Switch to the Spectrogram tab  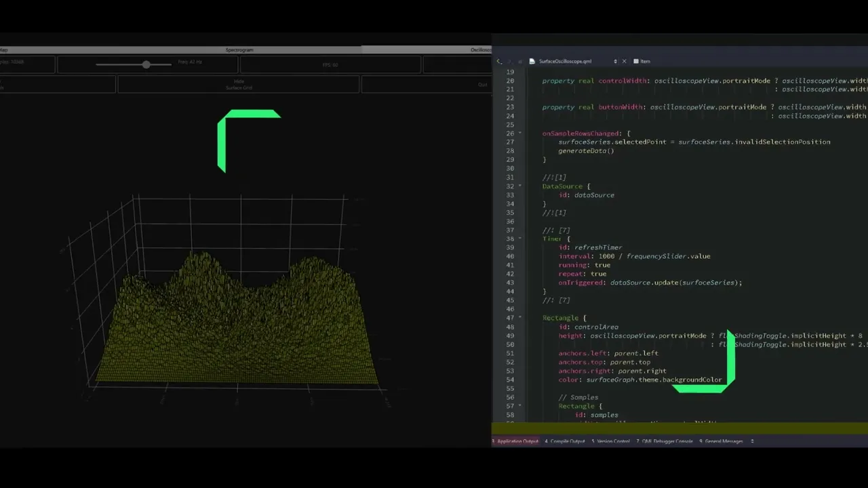[x=240, y=49]
